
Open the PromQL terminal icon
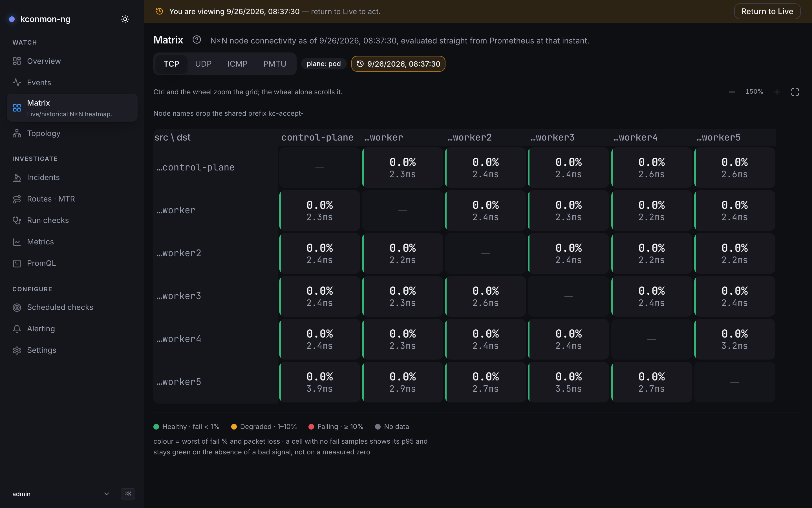click(x=17, y=263)
